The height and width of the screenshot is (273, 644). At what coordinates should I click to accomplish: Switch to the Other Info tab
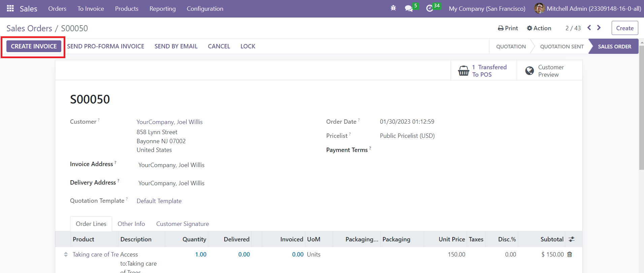131,224
